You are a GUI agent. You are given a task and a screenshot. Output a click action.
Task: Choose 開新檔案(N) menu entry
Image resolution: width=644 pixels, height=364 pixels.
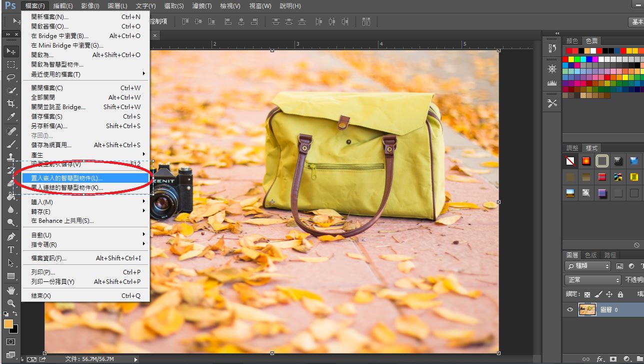86,17
